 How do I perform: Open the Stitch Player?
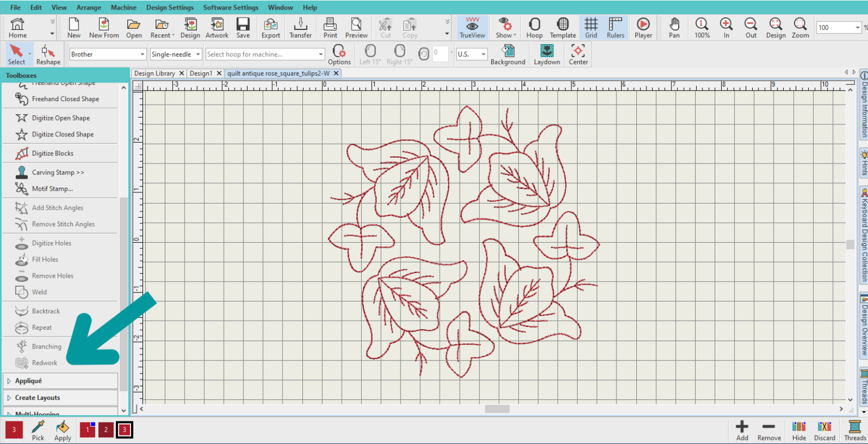point(643,27)
